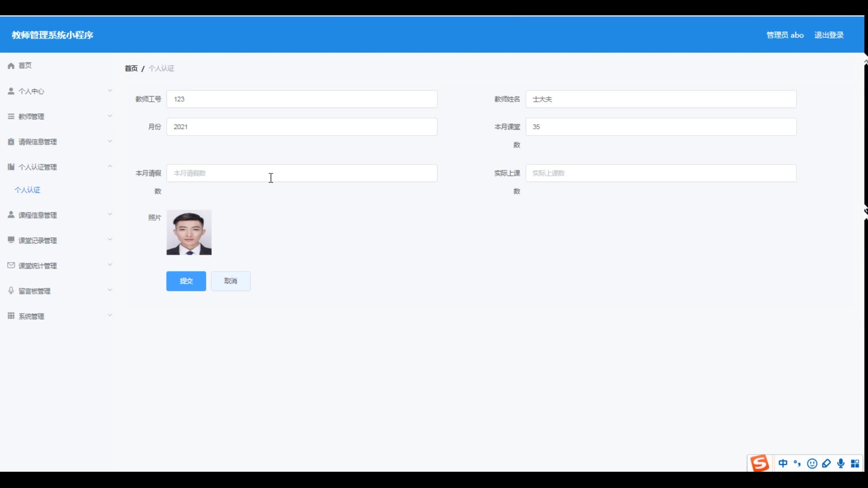Click 取消 cancel button
This screenshot has width=868, height=488.
click(231, 281)
